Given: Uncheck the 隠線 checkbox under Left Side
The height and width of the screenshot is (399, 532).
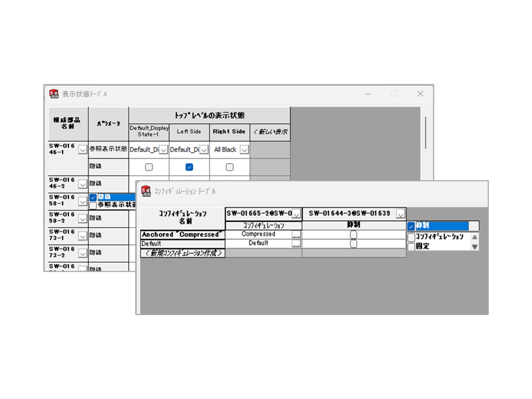Looking at the screenshot, I should coord(189,167).
